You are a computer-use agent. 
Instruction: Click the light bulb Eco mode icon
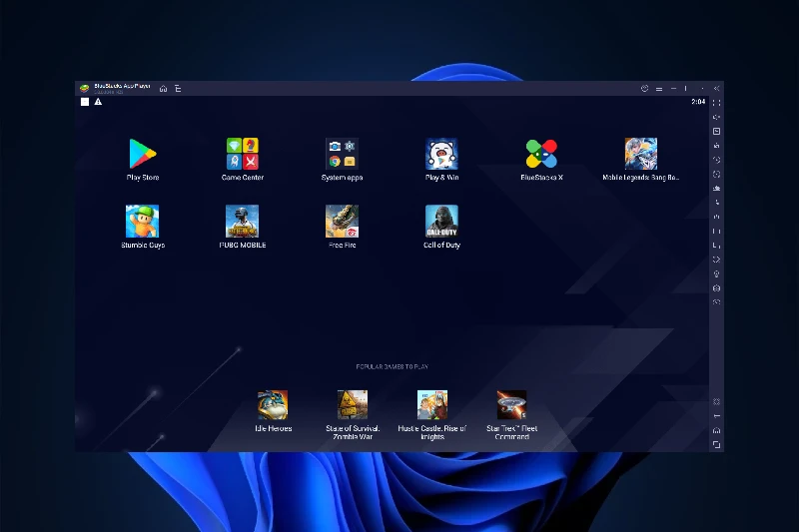point(716,273)
